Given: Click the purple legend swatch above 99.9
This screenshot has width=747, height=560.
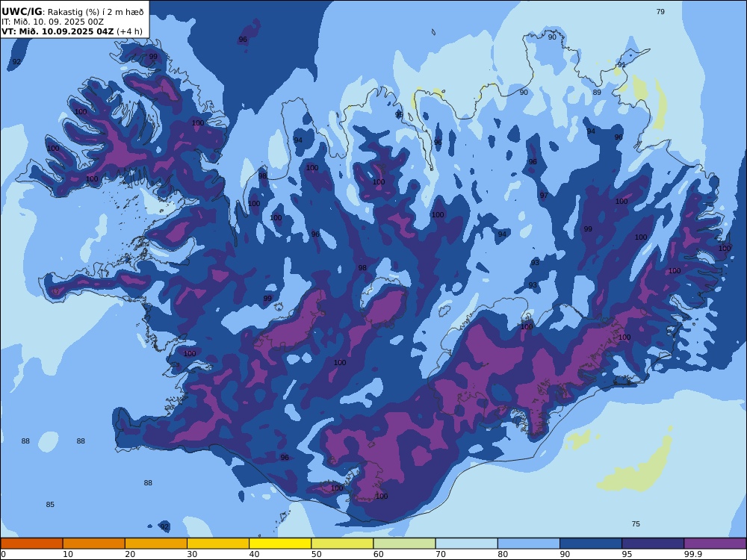Looking at the screenshot, I should pyautogui.click(x=715, y=544).
